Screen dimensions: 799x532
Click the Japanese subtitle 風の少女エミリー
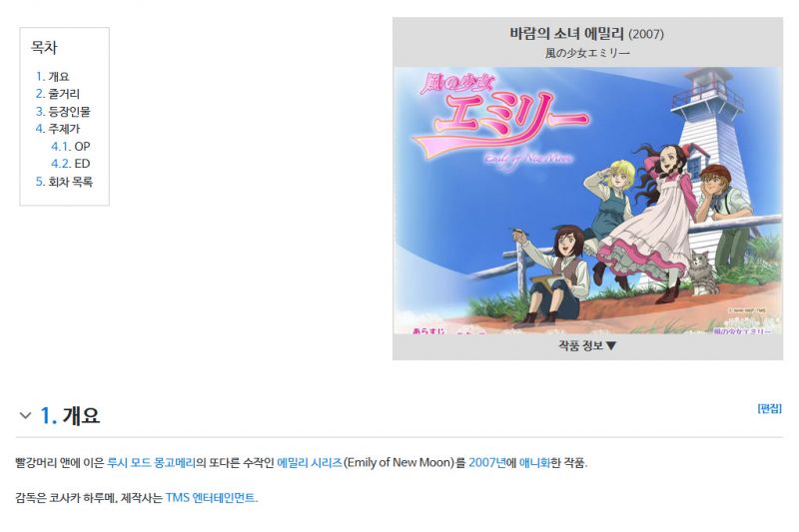pos(587,53)
